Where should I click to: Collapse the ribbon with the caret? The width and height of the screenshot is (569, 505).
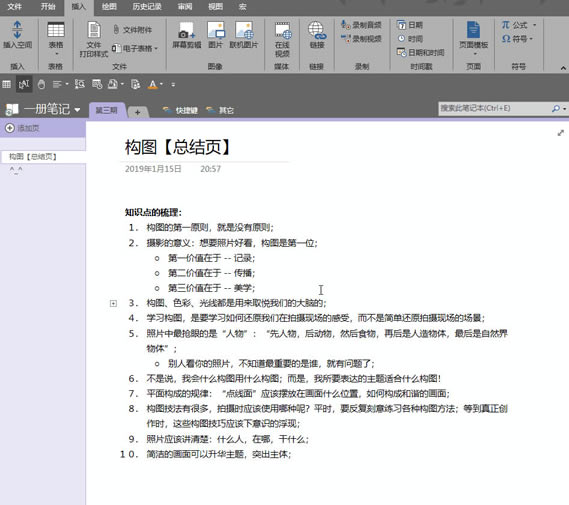[563, 68]
